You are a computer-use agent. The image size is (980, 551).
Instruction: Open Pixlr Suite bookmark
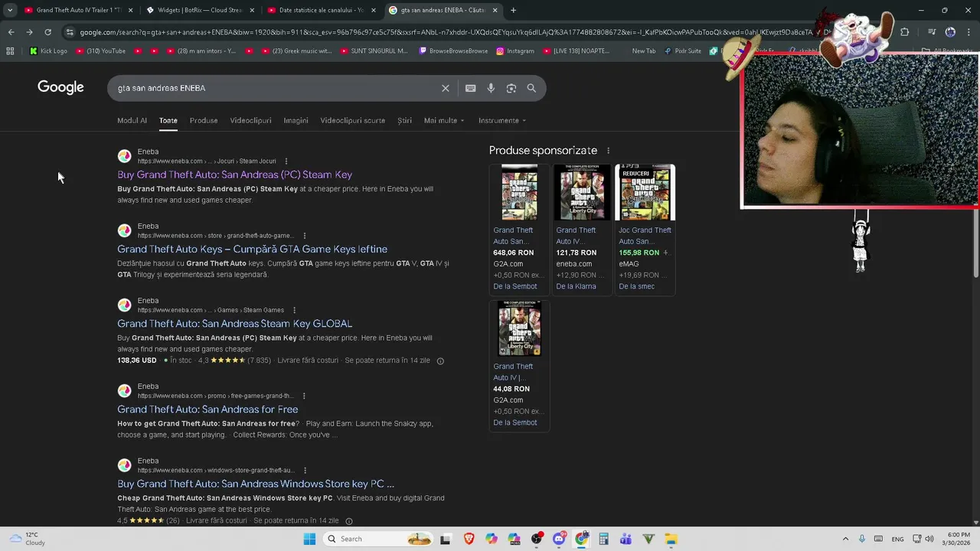[682, 51]
